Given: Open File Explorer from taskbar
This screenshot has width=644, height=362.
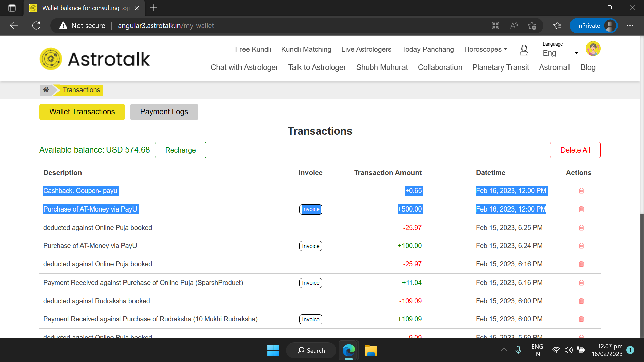Looking at the screenshot, I should click(371, 351).
